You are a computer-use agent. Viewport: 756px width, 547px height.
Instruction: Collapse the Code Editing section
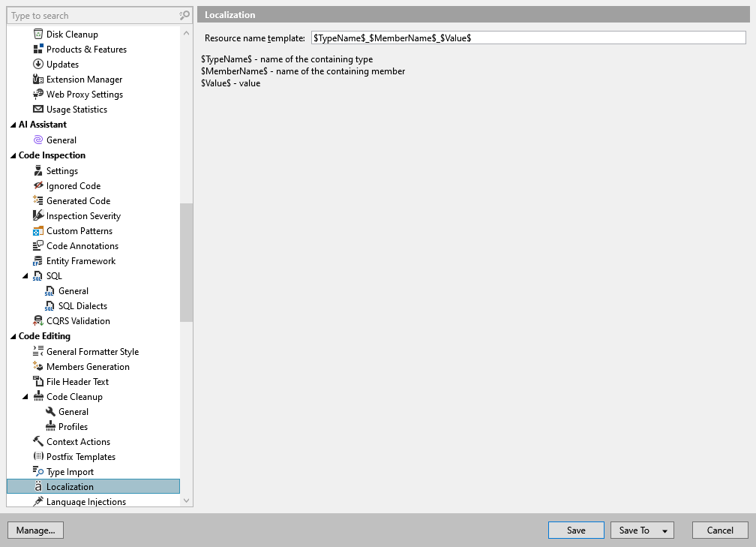pyautogui.click(x=13, y=337)
